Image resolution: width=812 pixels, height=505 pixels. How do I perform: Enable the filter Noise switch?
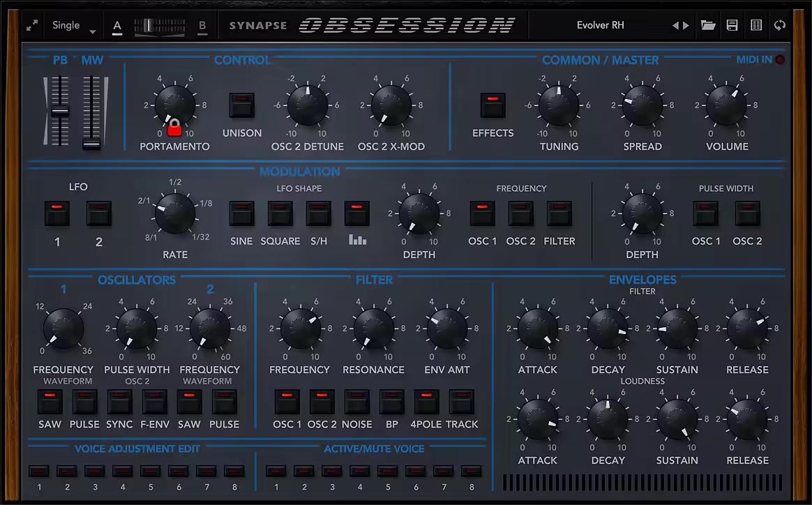click(357, 402)
